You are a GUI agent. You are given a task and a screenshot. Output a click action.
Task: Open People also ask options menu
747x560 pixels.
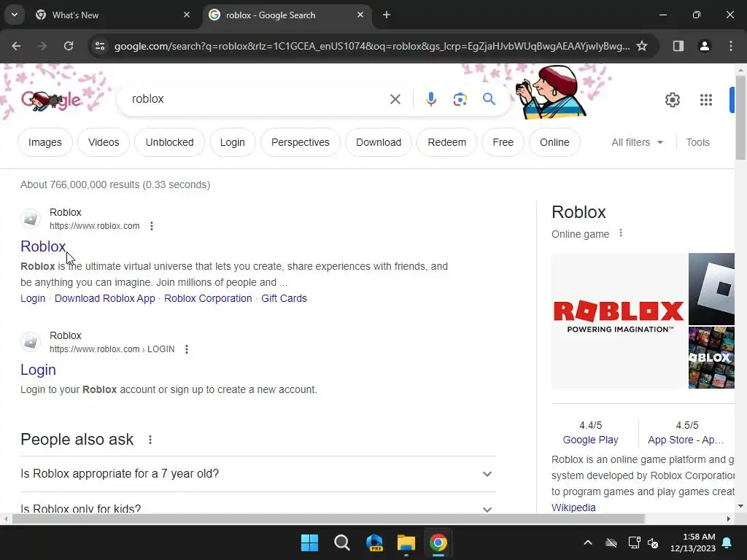point(150,440)
